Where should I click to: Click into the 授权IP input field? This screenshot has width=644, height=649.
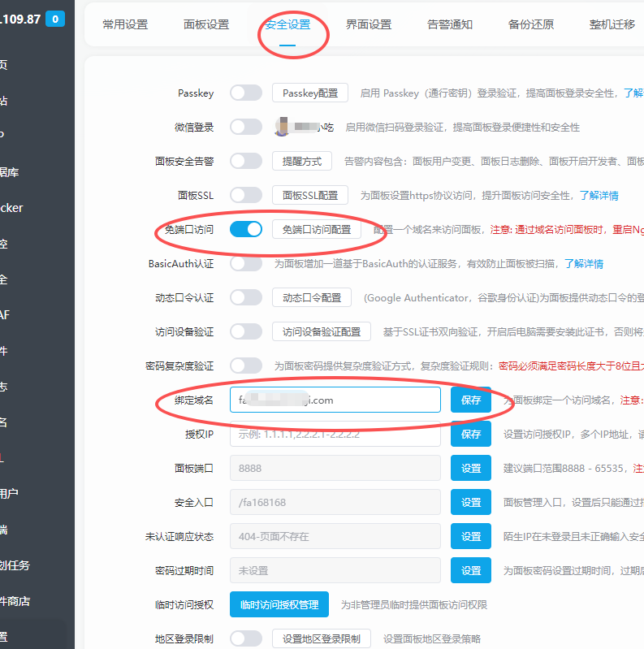335,434
